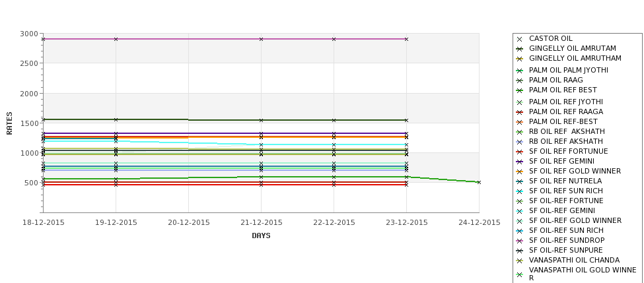
Task: Click the SF OIL-REF SUN RICH legend marker
Action: 519,231
